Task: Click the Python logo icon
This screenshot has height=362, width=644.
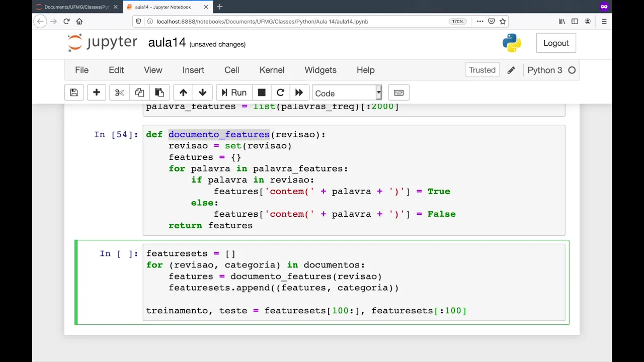Action: [512, 43]
